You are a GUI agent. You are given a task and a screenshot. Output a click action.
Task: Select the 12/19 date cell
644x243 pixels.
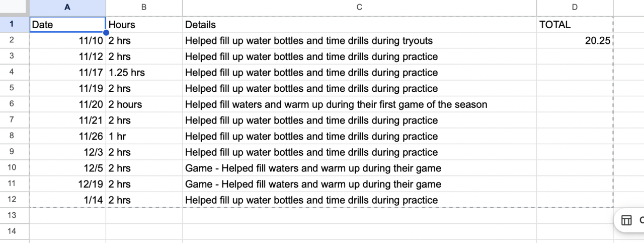(67, 184)
